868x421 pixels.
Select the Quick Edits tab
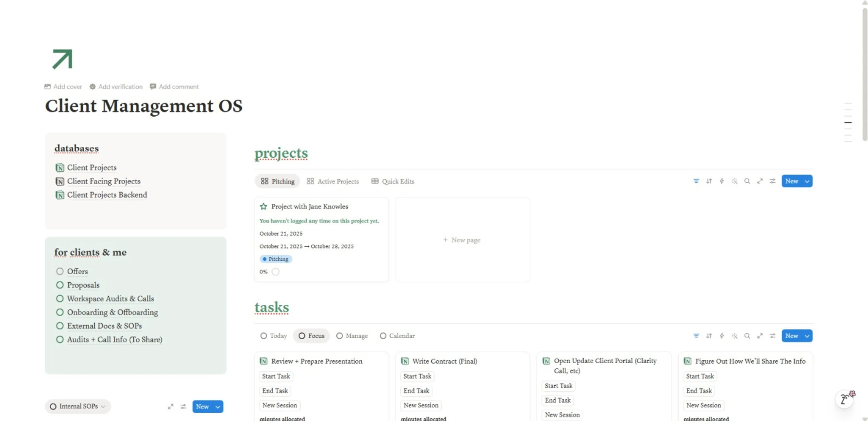(x=393, y=181)
